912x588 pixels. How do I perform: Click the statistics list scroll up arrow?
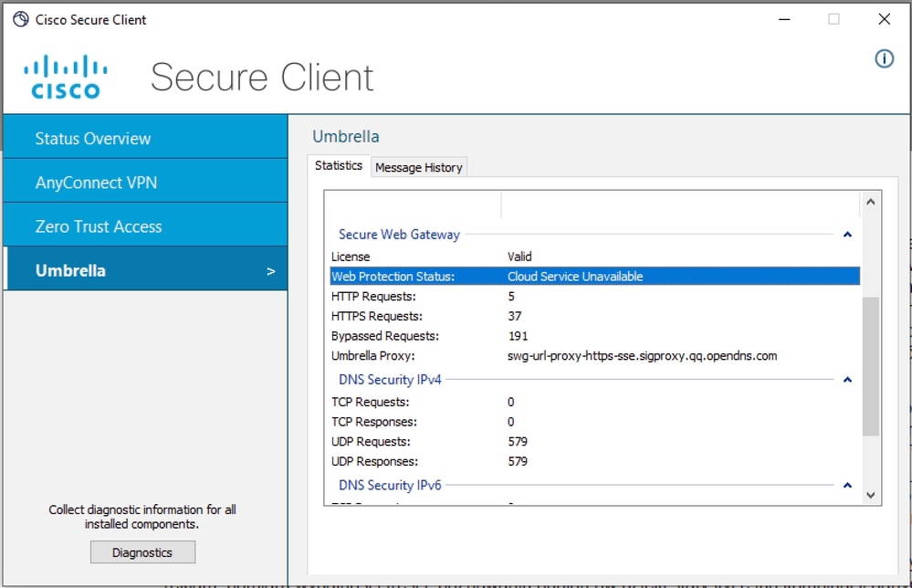point(871,202)
